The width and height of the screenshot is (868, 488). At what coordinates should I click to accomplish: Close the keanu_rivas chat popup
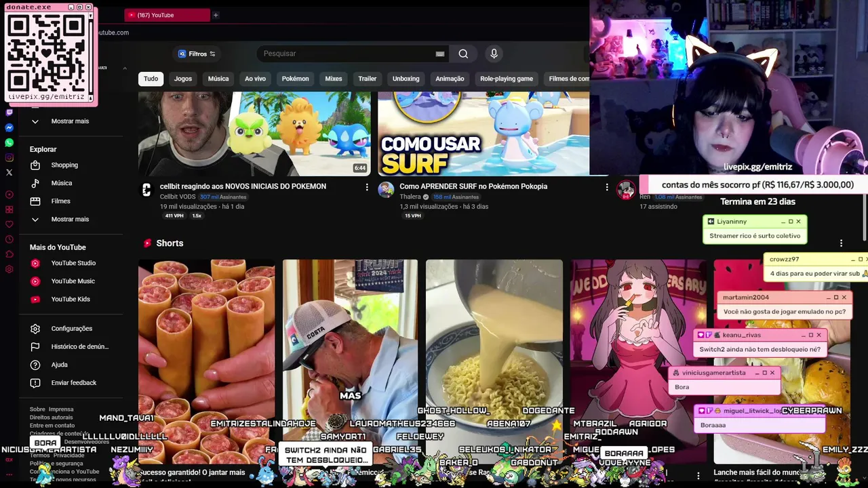tap(818, 335)
